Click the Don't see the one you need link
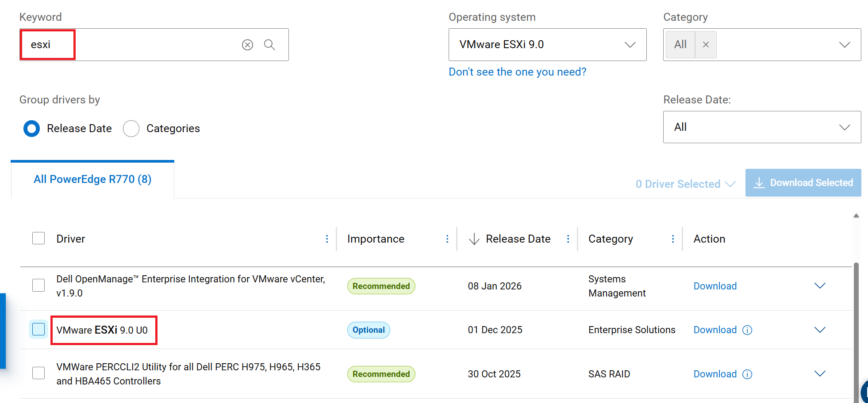 518,72
